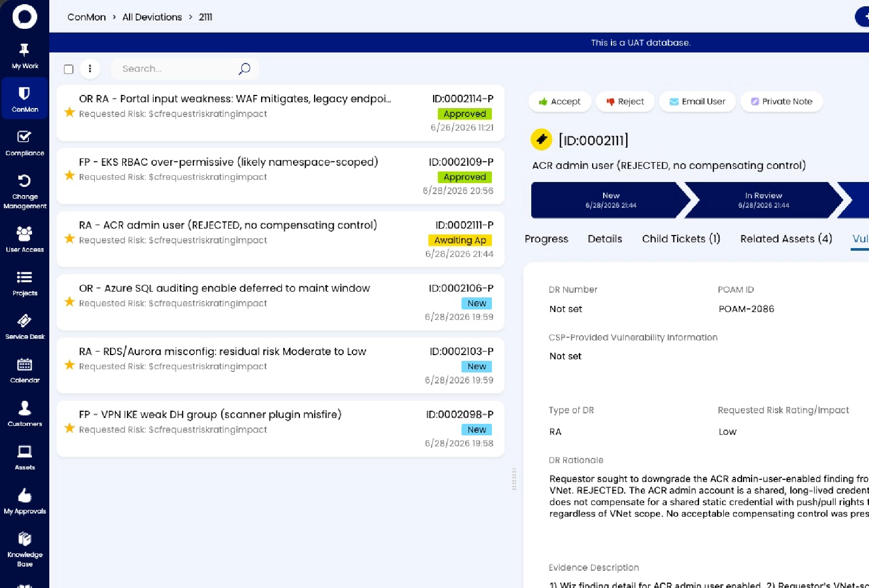Click the 2111 breadcrumb item

pos(206,17)
